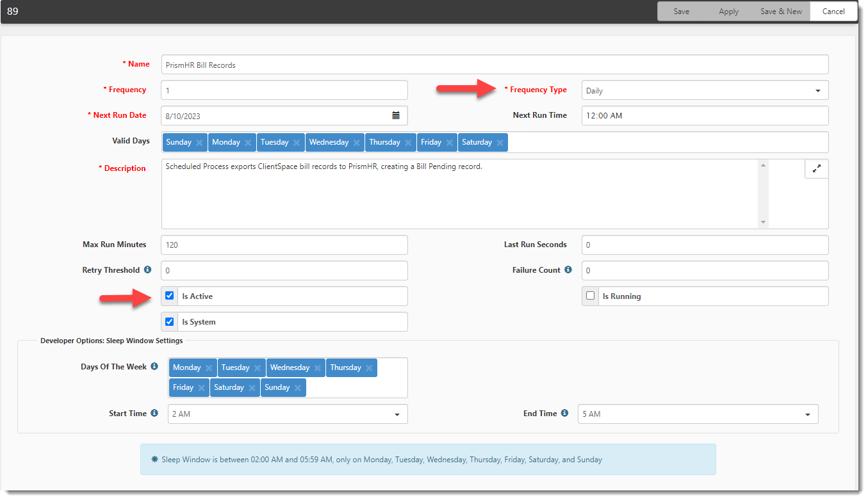
Task: Open the Frequency Type dropdown
Action: pyautogui.click(x=705, y=90)
